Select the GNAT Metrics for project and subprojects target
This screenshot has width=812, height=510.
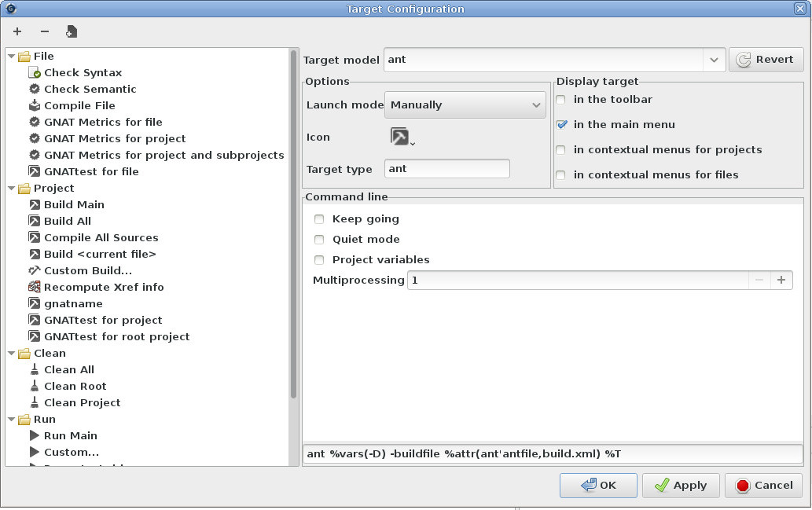pos(164,155)
